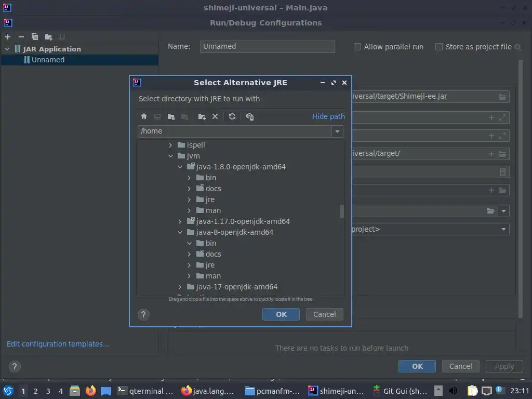
Task: Expand jre folder under java-1.8.0-openjdk-amd64
Action: 189,200
